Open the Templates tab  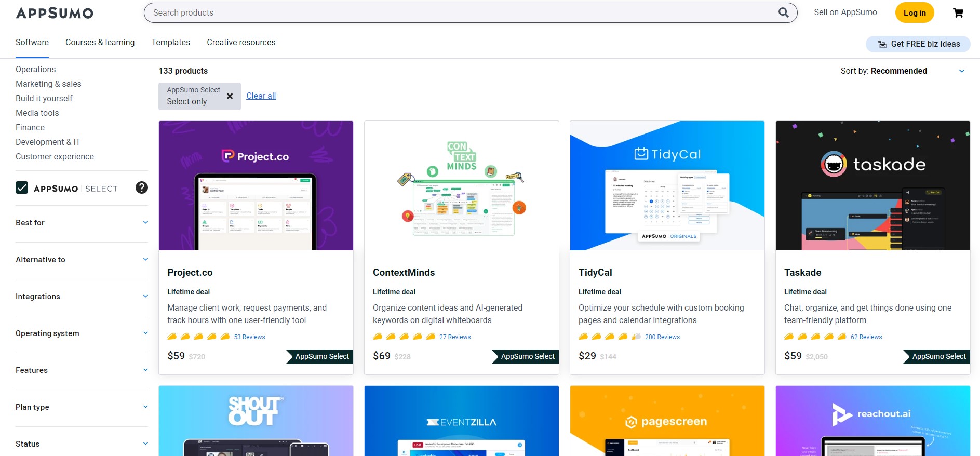pyautogui.click(x=170, y=43)
